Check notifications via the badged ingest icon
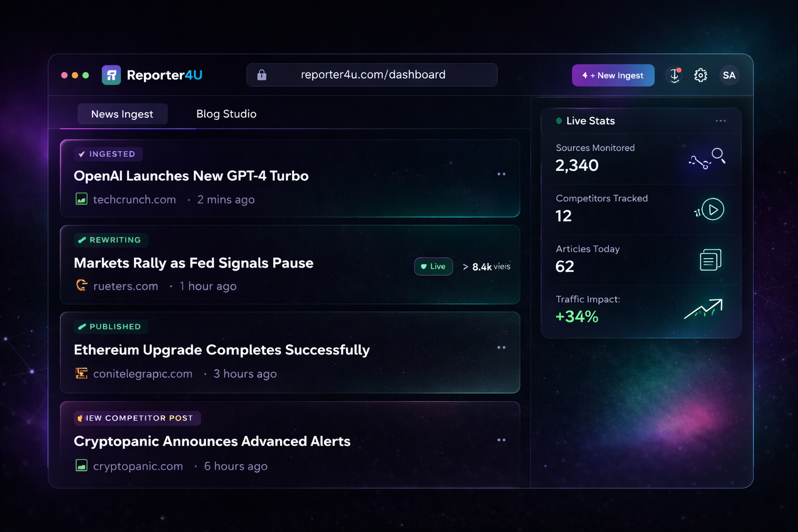798x532 pixels. (674, 75)
